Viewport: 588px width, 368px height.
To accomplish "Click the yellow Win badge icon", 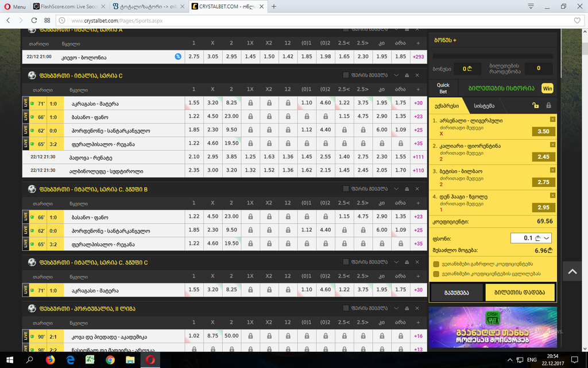I will 547,88.
